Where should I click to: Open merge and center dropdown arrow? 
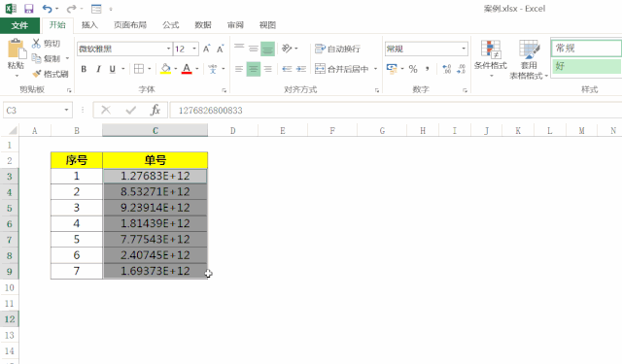point(375,69)
